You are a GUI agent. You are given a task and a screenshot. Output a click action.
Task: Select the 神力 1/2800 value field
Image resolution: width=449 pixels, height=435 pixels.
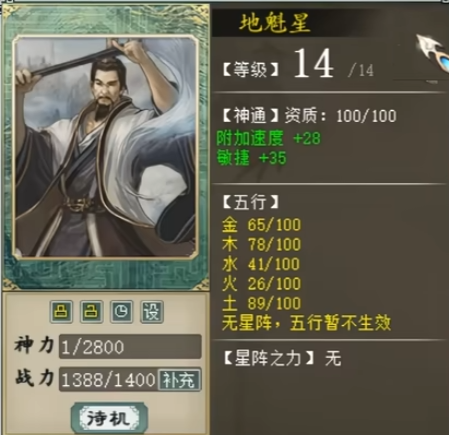[x=130, y=347]
